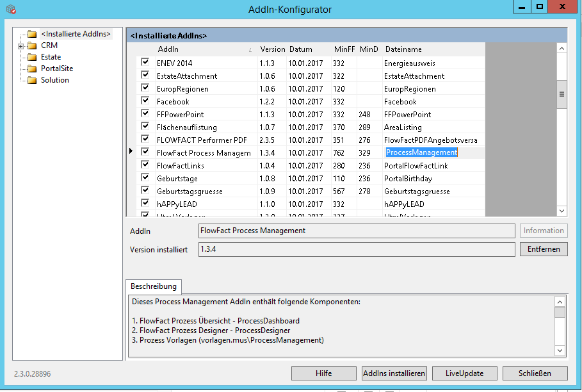Select the FlowFactLinks addin name
This screenshot has width=582, height=392.
[181, 166]
